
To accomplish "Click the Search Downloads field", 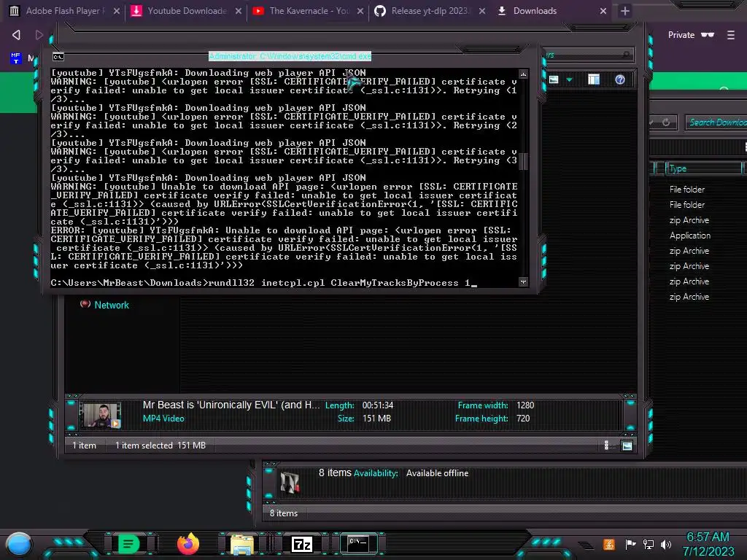I will point(716,122).
